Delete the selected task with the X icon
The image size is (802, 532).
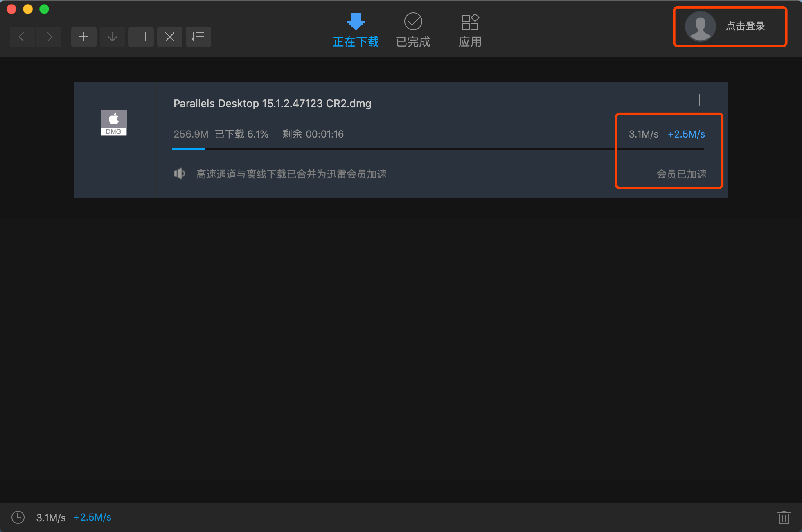click(x=170, y=37)
